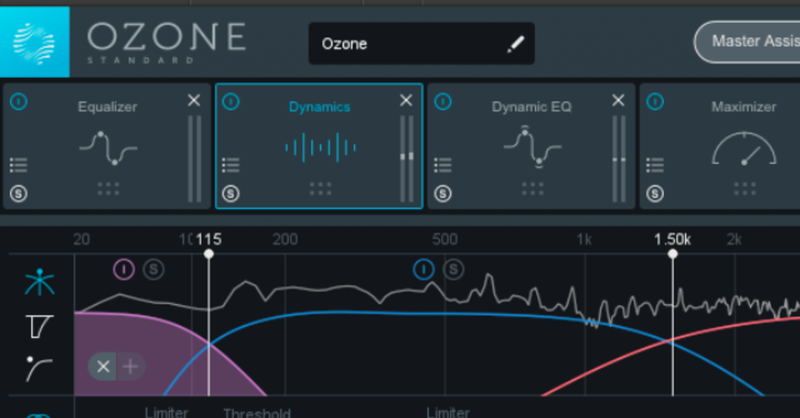Select the Maximizer module card
The height and width of the screenshot is (418, 800).
pos(720,146)
